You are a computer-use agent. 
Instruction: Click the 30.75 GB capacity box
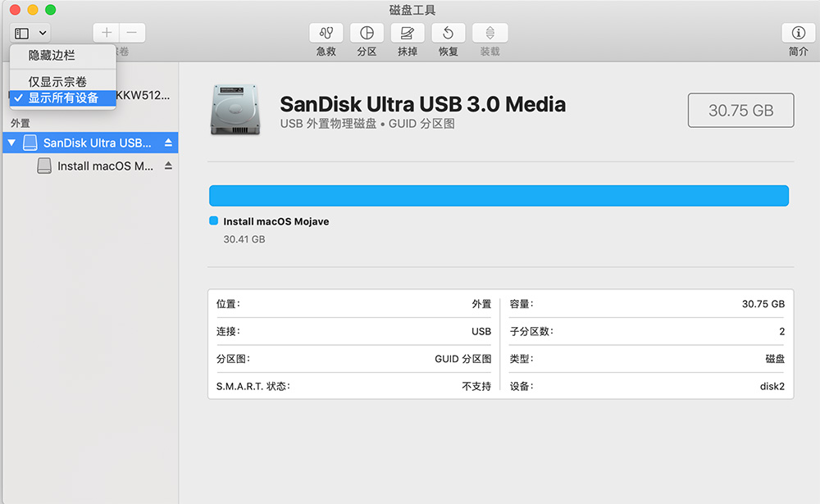click(x=740, y=111)
